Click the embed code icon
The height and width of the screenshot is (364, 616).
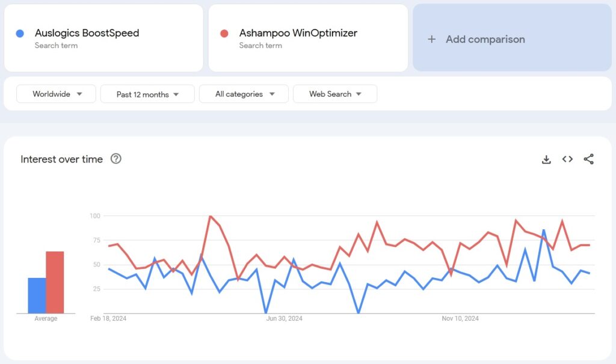pyautogui.click(x=567, y=159)
